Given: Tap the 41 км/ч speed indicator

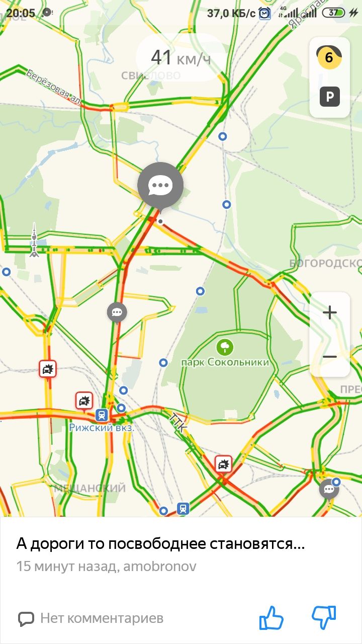Looking at the screenshot, I should coord(181,58).
